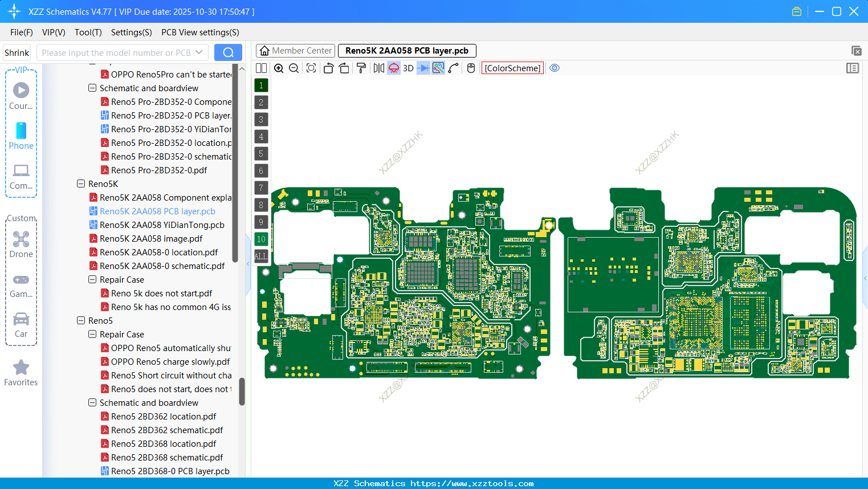Click the mirror flip icon on the toolbar
This screenshot has height=489, width=868.
(378, 68)
